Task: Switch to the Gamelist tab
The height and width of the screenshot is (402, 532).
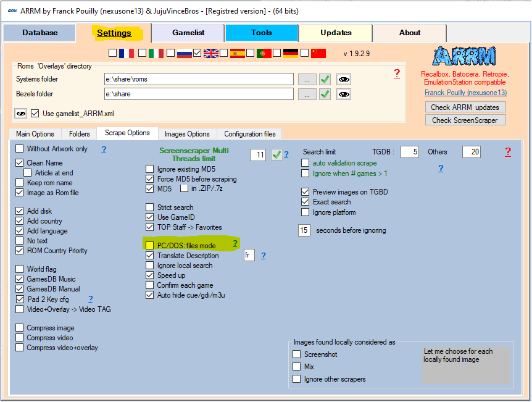Action: [188, 33]
